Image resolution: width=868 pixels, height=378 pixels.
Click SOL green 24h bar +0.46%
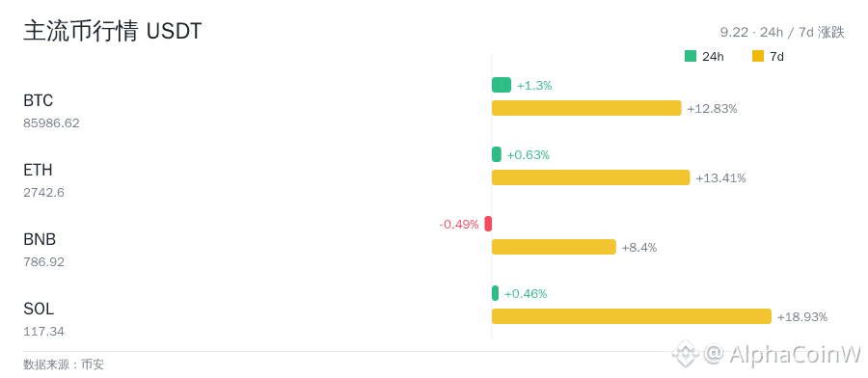click(495, 293)
